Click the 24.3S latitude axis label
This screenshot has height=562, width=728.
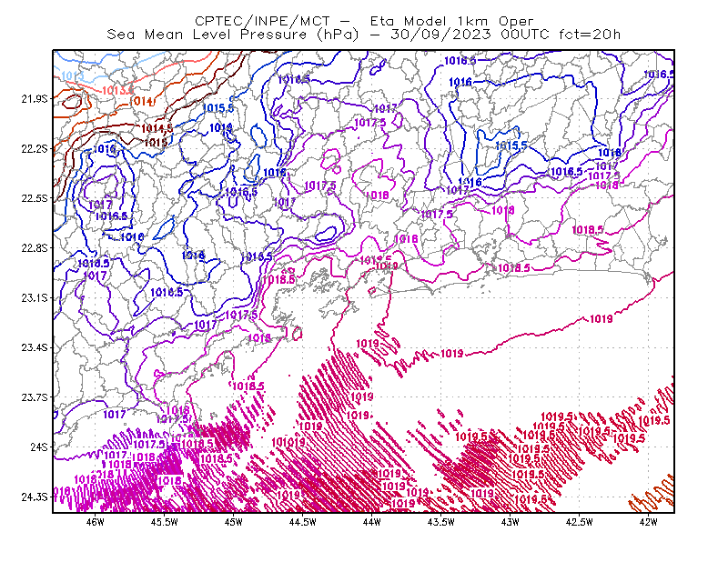click(x=35, y=497)
